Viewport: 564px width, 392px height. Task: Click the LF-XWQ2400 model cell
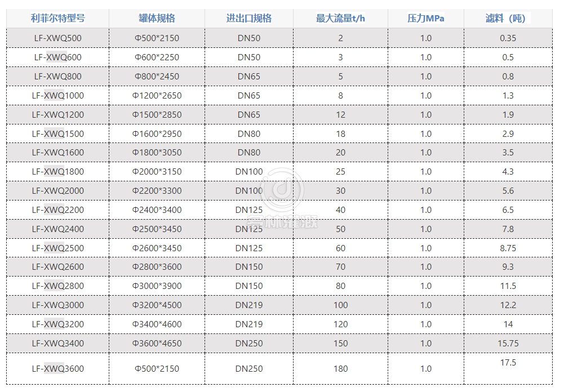[57, 229]
